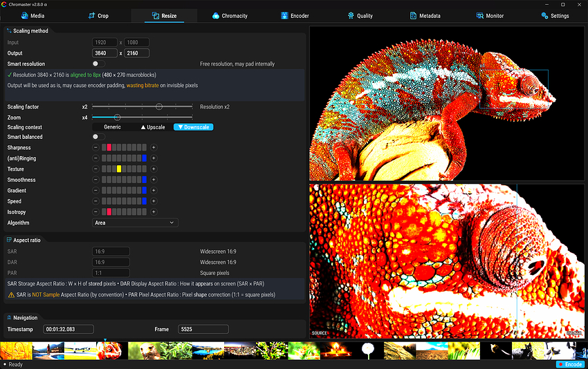Switch to the Resize tab

tap(164, 16)
